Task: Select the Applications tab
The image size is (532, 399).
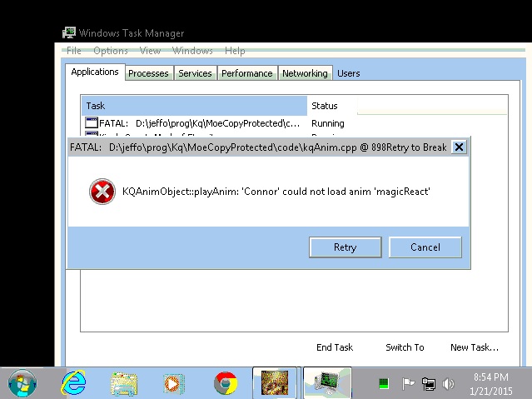Action: pyautogui.click(x=95, y=72)
